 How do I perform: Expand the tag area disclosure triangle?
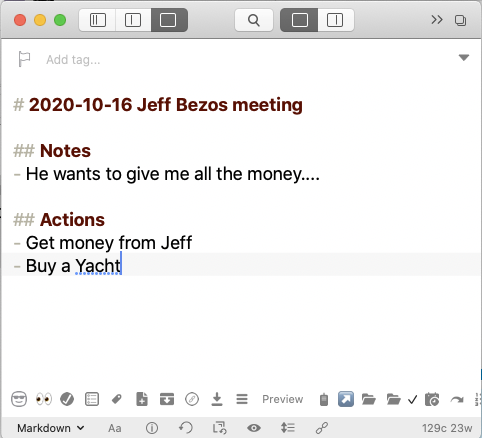point(464,58)
